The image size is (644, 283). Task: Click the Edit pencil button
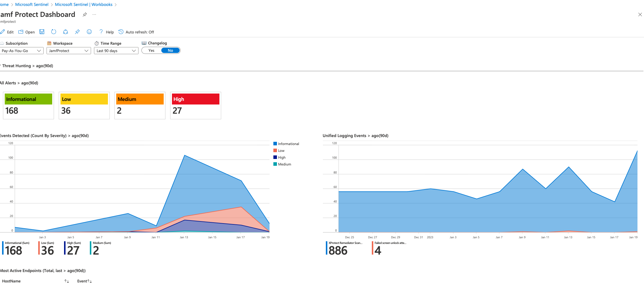coord(7,32)
